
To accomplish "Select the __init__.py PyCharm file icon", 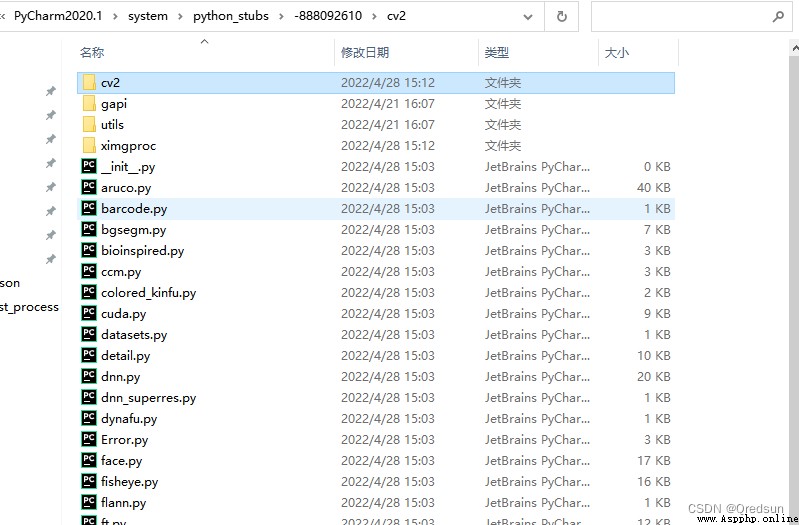I will [89, 167].
